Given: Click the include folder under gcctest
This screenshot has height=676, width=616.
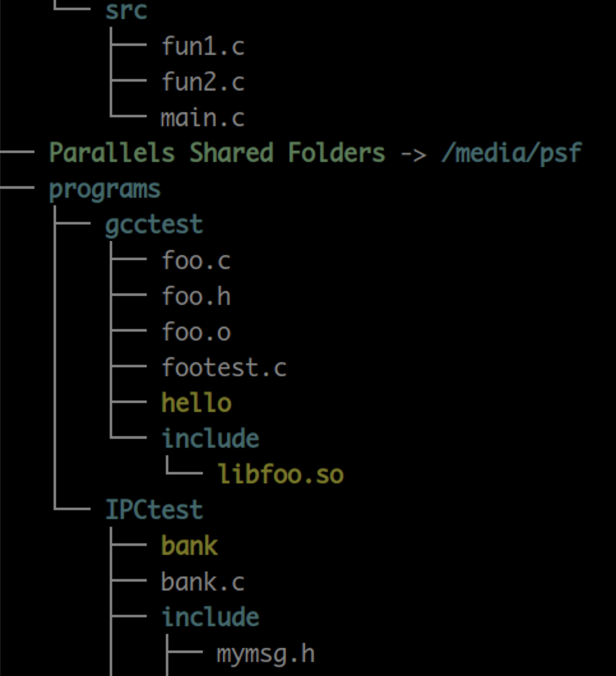Looking at the screenshot, I should (210, 439).
